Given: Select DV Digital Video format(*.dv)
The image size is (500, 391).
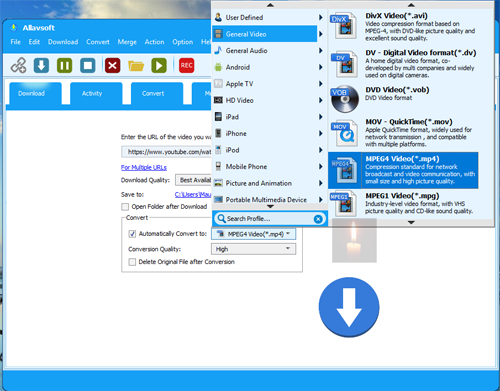Looking at the screenshot, I should tap(403, 64).
